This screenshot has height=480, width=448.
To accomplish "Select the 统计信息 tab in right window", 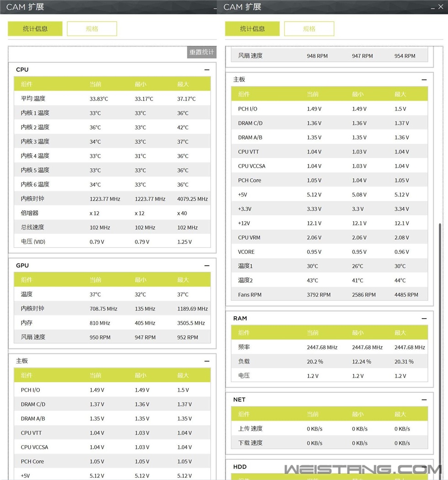I will pos(252,29).
